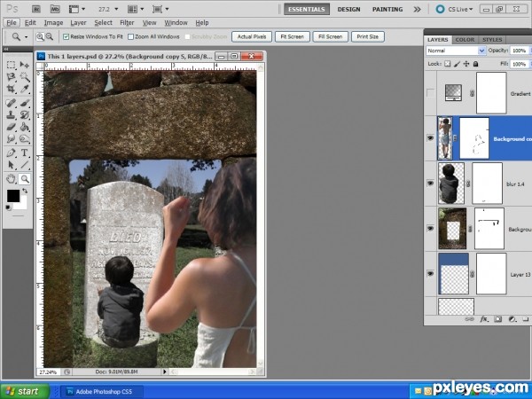
Task: Hide the Background copy 5 layer
Action: click(431, 138)
